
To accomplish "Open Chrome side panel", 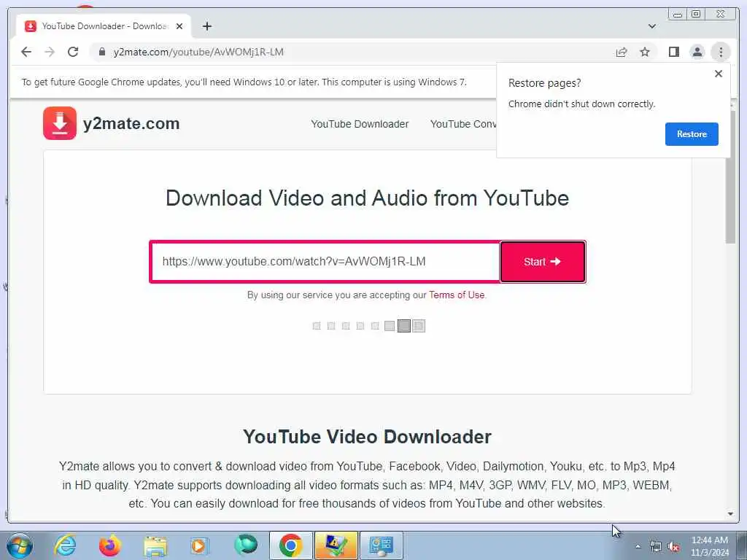I will point(673,52).
